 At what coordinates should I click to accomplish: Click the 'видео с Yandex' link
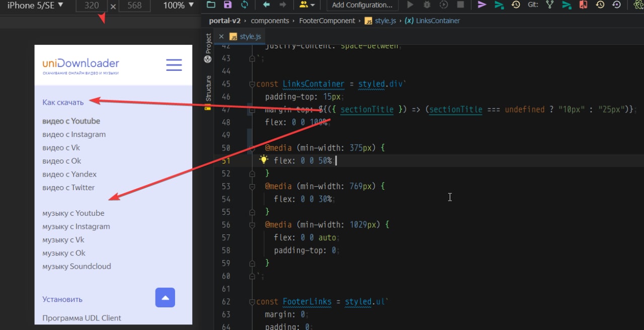[69, 174]
